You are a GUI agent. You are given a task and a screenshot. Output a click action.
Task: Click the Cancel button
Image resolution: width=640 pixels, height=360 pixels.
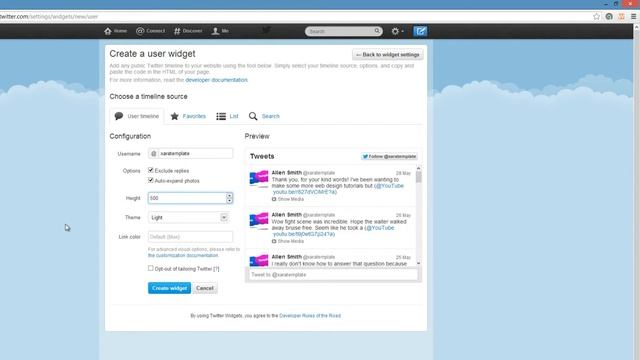click(x=205, y=288)
